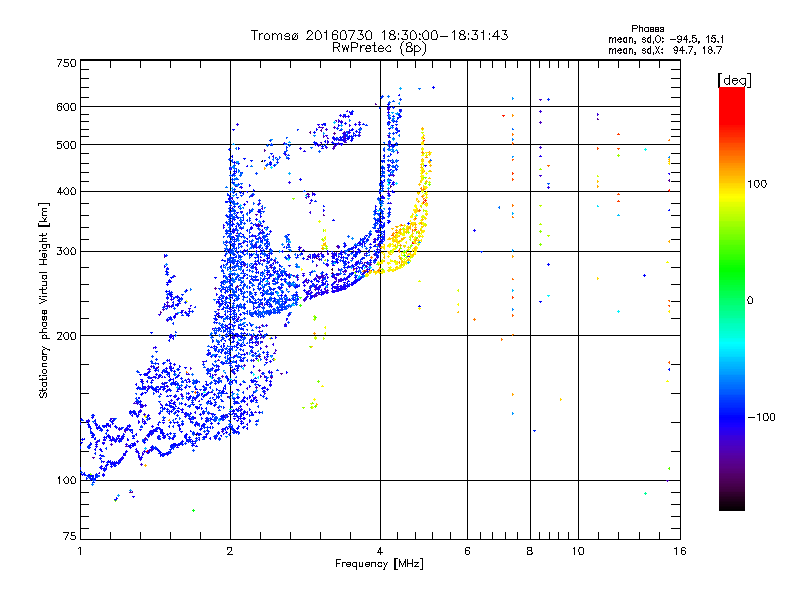Click the colorbar '100' tick label

(757, 184)
